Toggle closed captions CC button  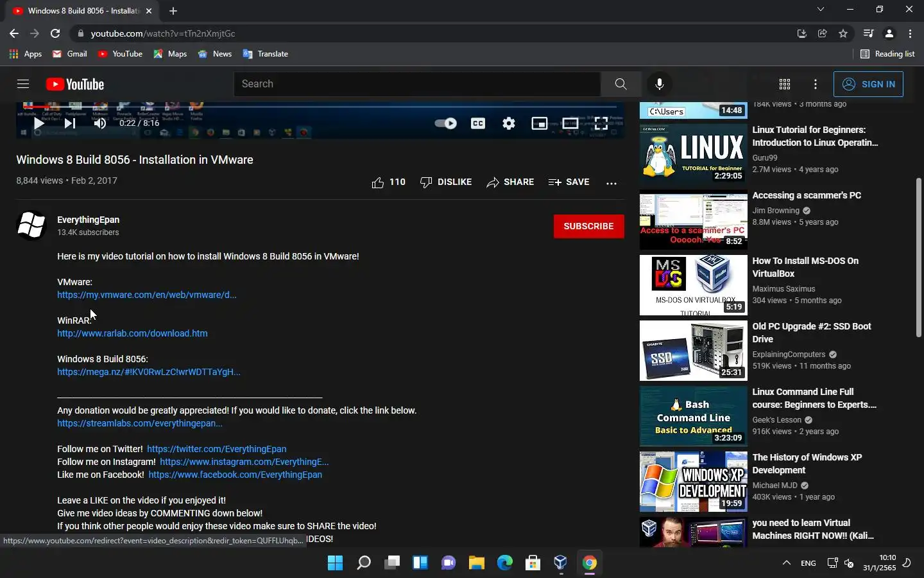click(478, 123)
